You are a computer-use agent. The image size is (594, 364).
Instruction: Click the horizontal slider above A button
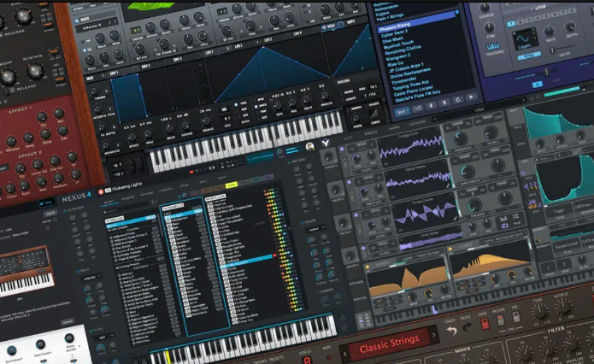(545, 73)
